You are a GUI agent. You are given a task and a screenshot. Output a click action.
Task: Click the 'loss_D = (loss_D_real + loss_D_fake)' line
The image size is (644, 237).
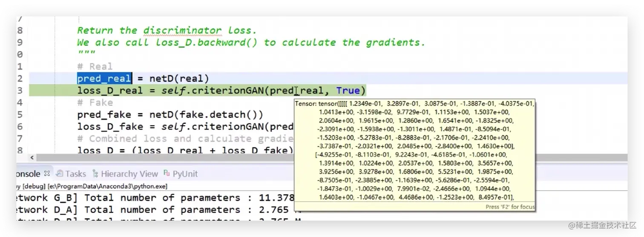[186, 150]
